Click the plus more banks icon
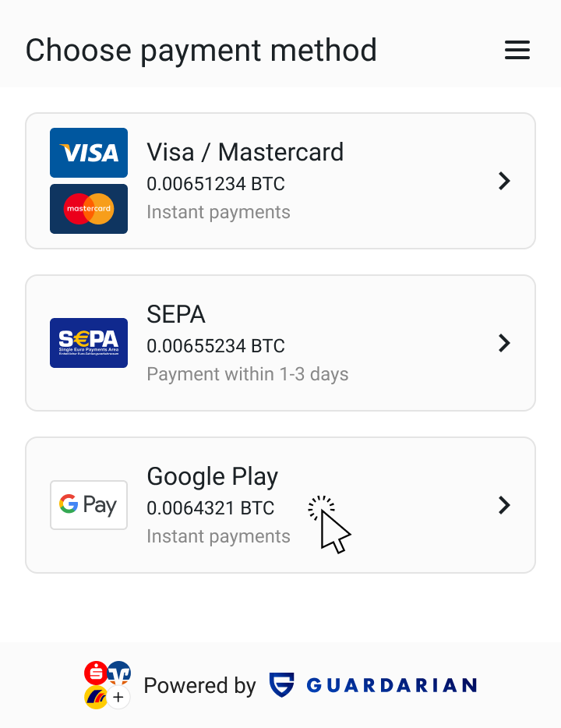This screenshot has height=728, width=561. coord(118,697)
